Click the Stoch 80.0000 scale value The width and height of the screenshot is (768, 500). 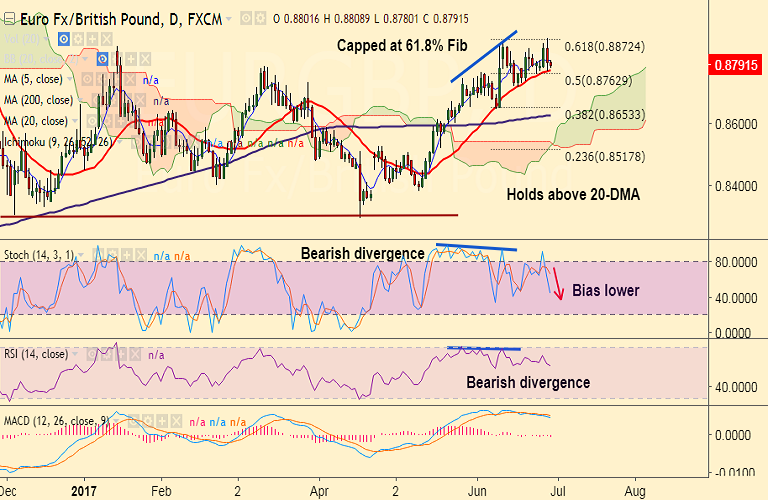click(736, 262)
